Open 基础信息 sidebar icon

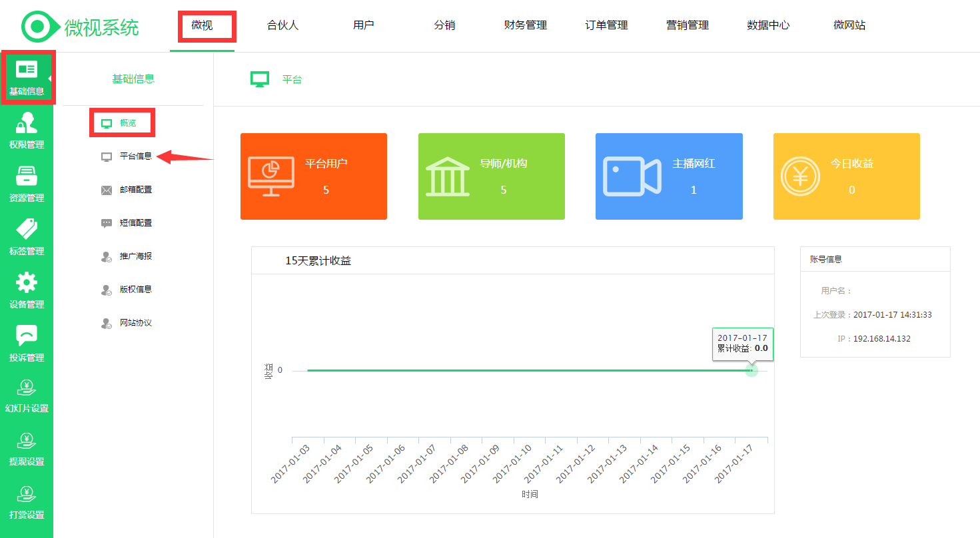pyautogui.click(x=27, y=69)
